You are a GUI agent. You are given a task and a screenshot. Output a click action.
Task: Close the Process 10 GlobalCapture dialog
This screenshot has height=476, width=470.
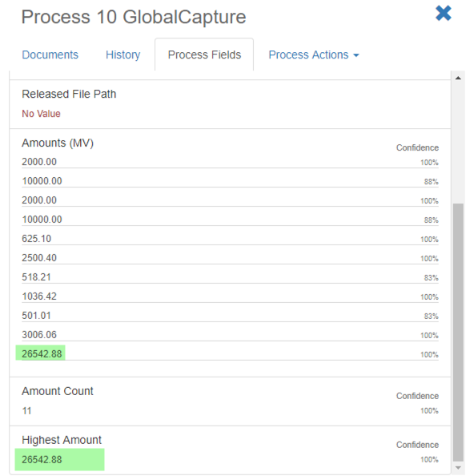[444, 14]
